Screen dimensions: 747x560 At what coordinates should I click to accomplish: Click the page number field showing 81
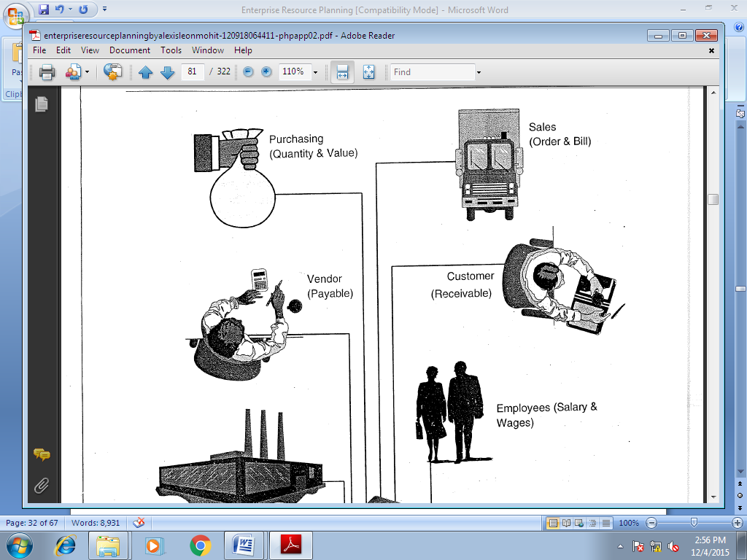[193, 71]
